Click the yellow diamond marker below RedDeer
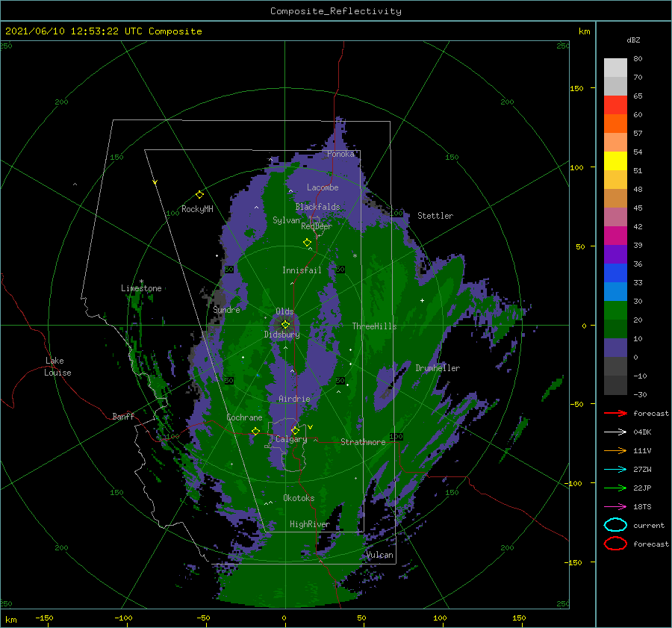The height and width of the screenshot is (628, 672). coord(307,243)
